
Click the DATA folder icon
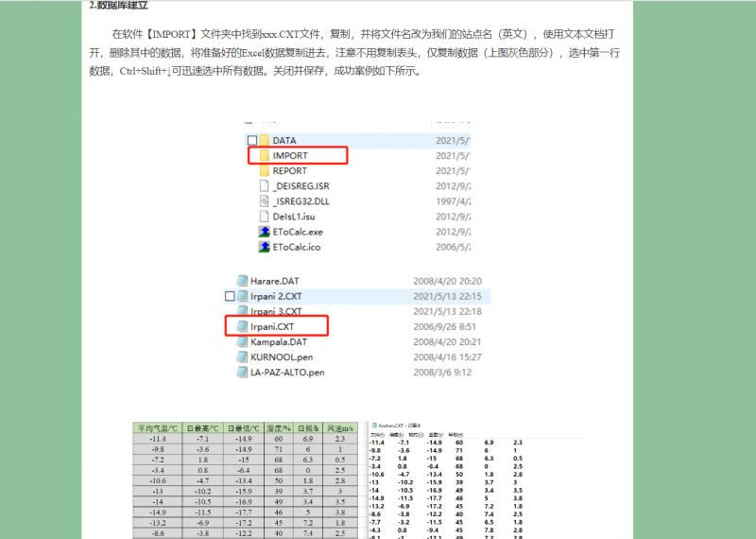[264, 140]
